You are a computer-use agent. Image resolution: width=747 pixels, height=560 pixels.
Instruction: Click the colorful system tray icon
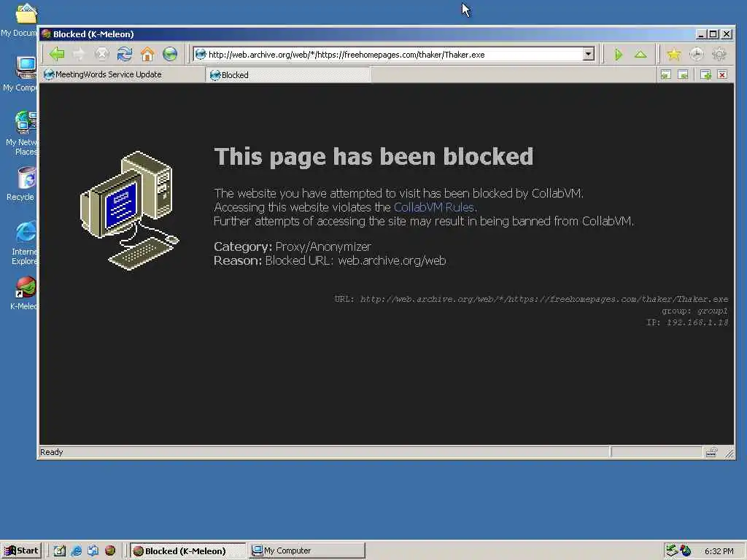coord(686,551)
